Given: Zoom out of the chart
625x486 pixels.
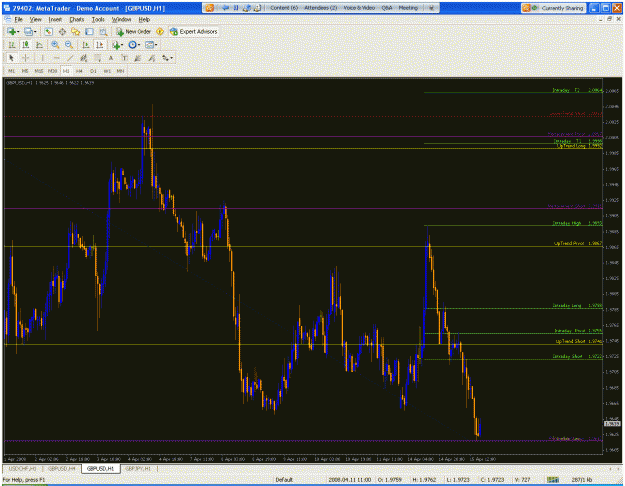Looking at the screenshot, I should coord(69,45).
